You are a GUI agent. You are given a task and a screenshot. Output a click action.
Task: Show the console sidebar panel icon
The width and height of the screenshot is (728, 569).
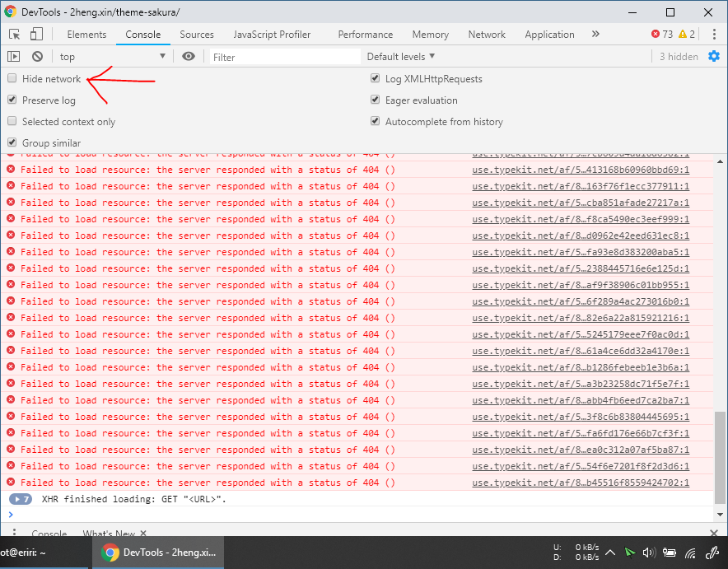tap(13, 57)
